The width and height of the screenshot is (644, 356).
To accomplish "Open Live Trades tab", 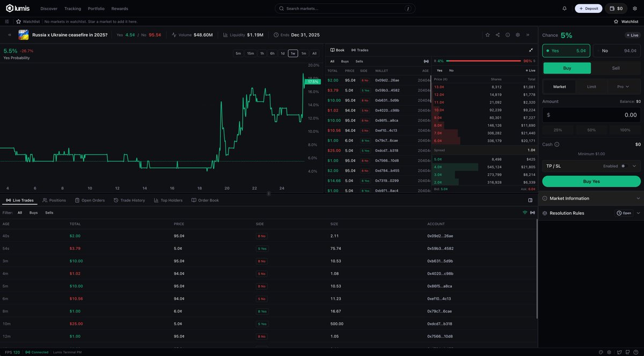I will (19, 200).
